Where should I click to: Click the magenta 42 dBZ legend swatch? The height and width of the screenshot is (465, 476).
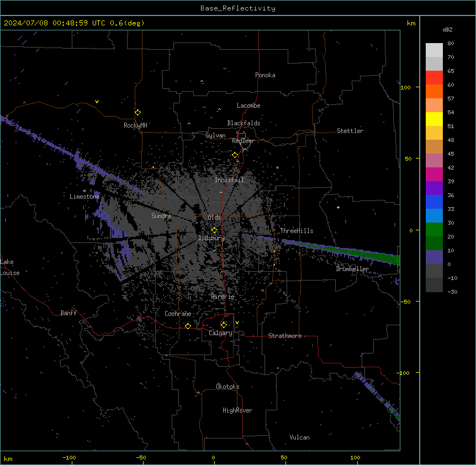point(434,174)
